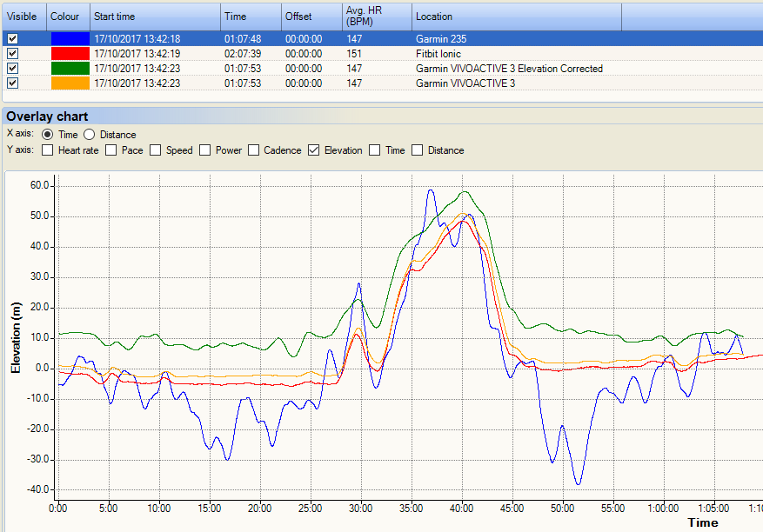Toggle visibility of orange Garmin VIVOACTIVE 3 row
The image size is (763, 532).
[x=10, y=83]
